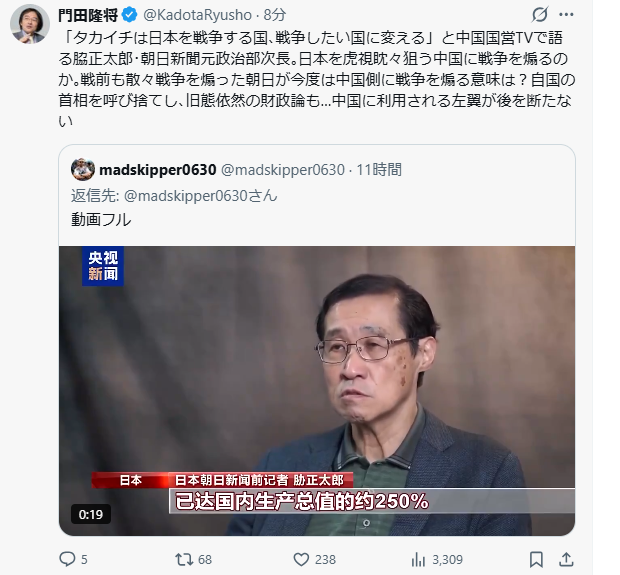
Task: View analytics bar chart icon
Action: (x=418, y=559)
